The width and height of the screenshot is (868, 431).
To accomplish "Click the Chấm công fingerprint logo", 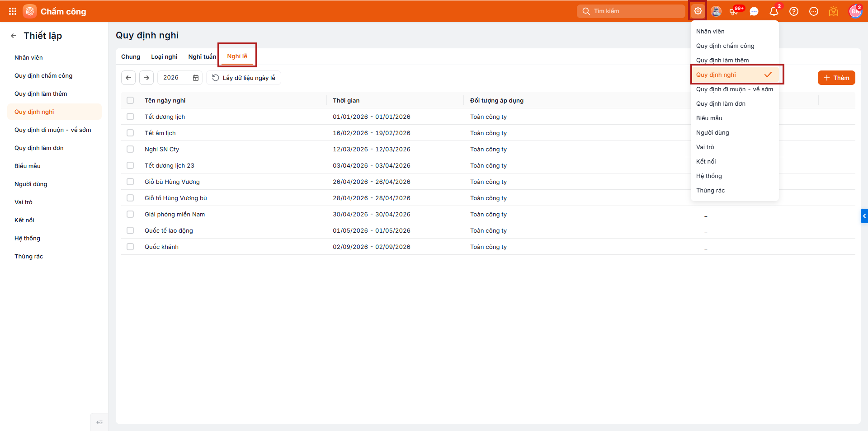I will 30,11.
